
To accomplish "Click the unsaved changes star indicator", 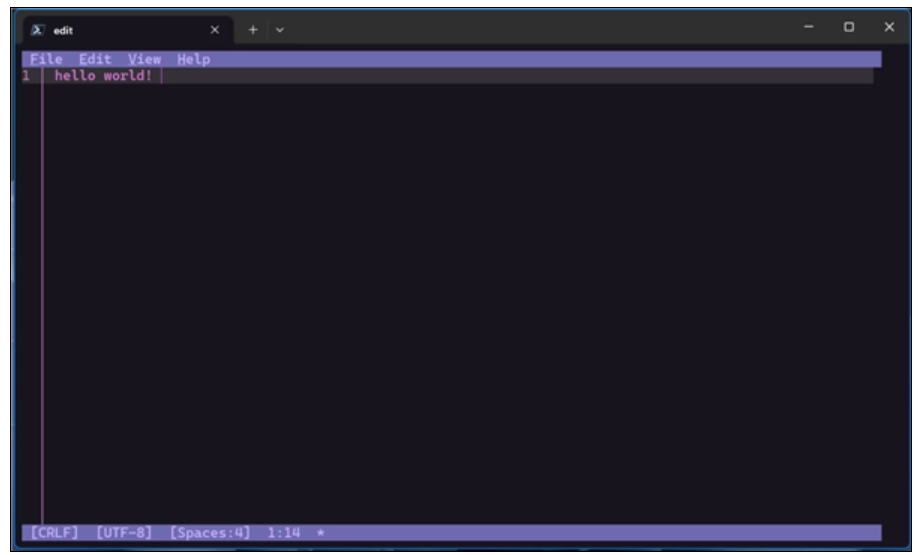I will (x=321, y=533).
